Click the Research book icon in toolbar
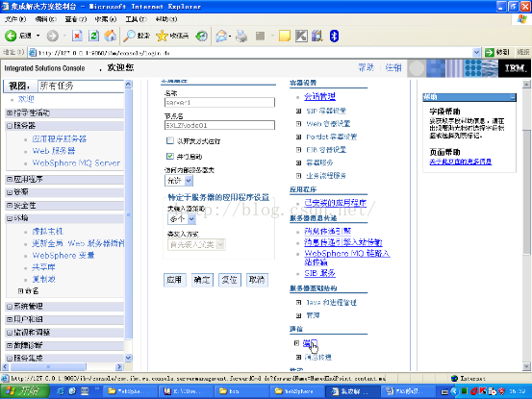The height and width of the screenshot is (399, 532). tap(317, 36)
